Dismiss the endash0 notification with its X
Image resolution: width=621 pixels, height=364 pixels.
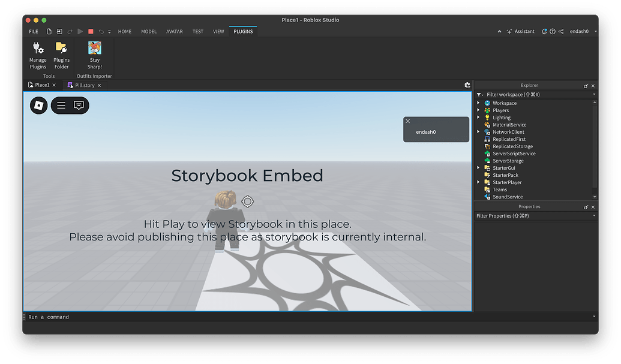pyautogui.click(x=407, y=121)
